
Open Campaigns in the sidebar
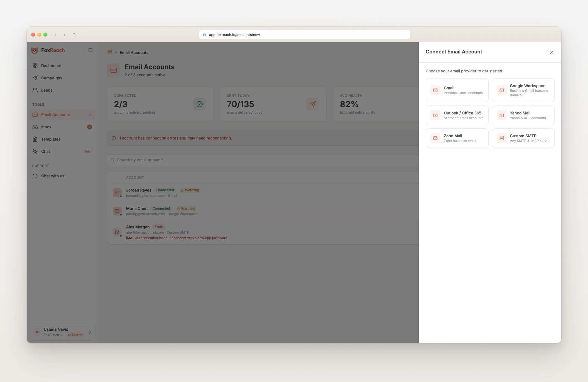[x=52, y=78]
